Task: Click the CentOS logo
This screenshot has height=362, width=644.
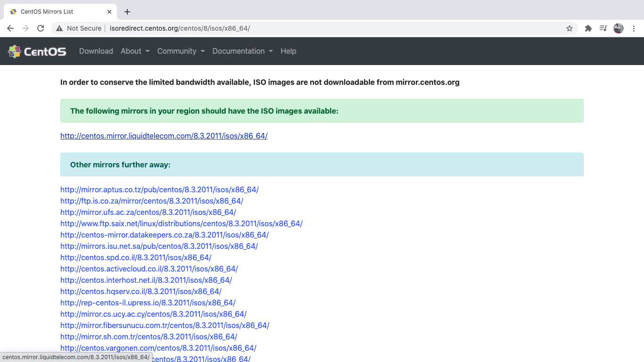Action: tap(37, 51)
